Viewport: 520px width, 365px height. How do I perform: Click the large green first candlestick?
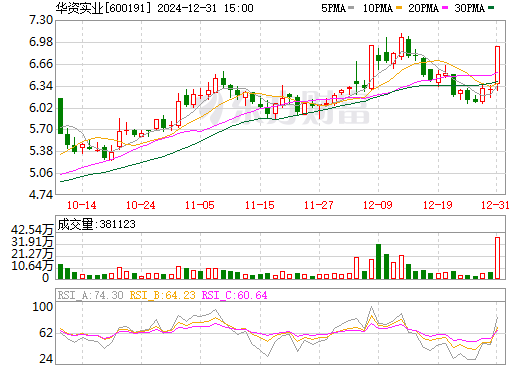tap(60, 116)
